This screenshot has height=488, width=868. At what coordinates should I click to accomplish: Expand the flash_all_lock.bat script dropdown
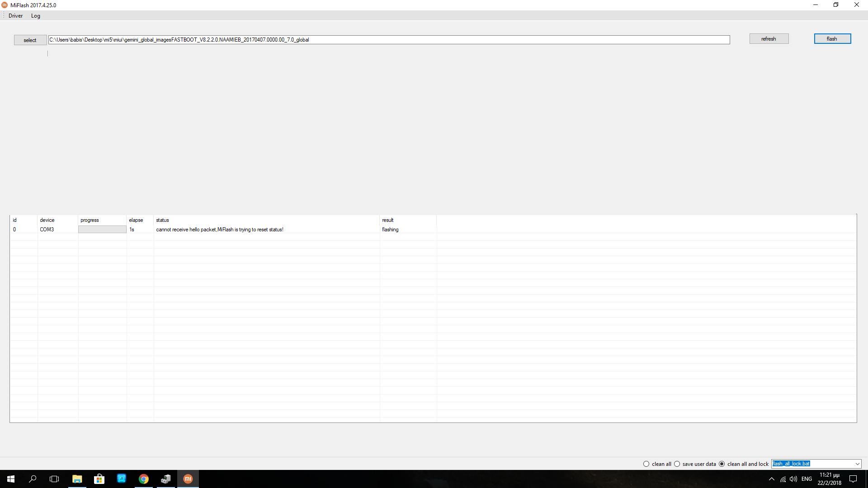pos(857,464)
